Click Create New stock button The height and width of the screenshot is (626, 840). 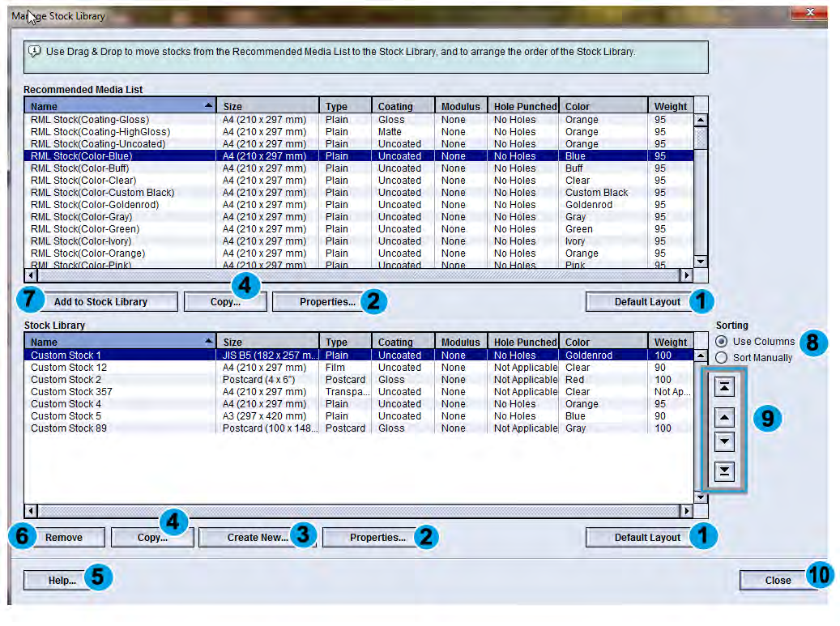[258, 538]
